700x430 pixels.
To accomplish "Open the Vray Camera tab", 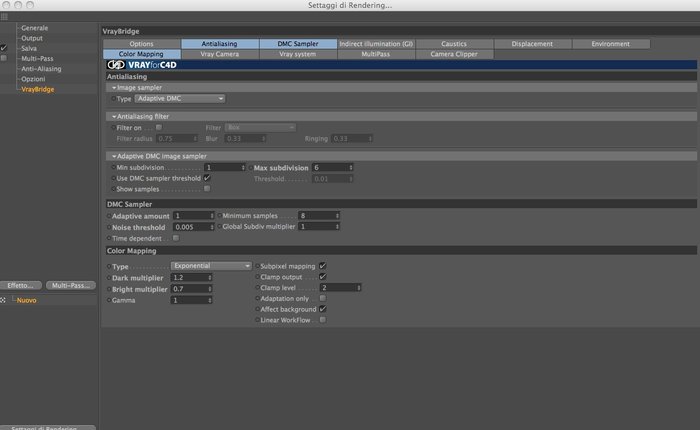I will coord(220,54).
